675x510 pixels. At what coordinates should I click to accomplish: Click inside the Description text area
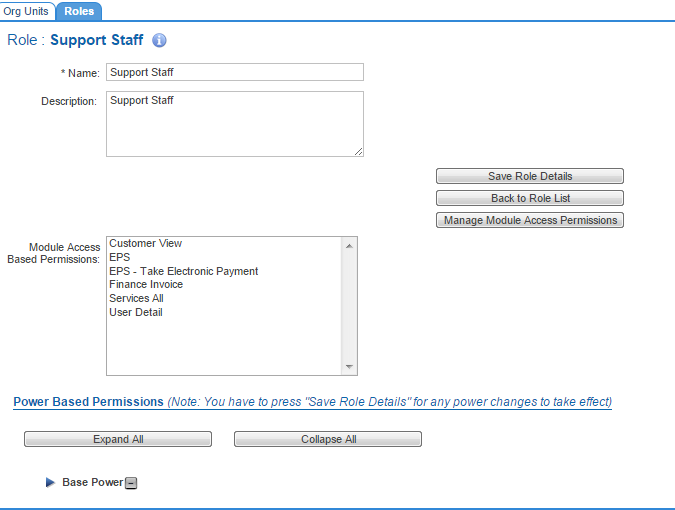[x=234, y=124]
